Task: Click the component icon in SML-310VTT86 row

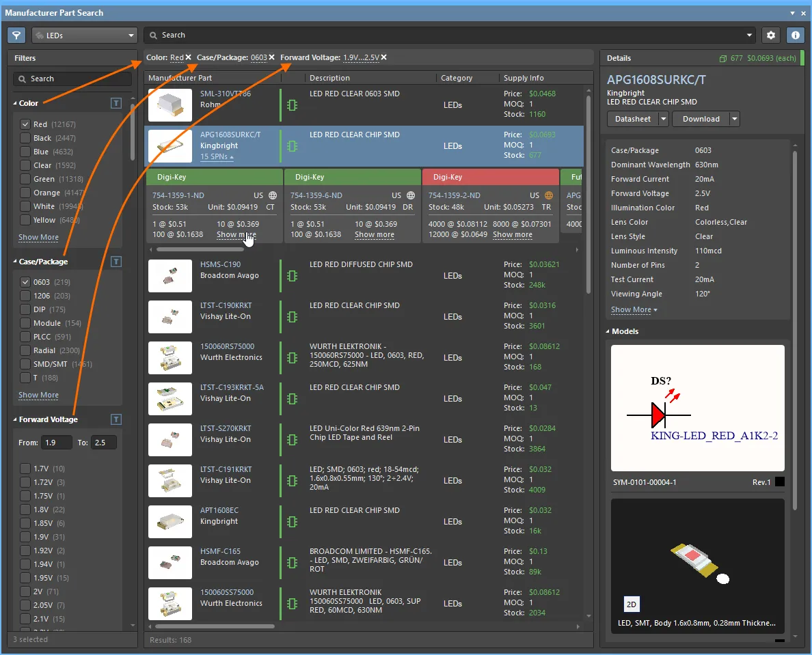Action: coord(292,105)
